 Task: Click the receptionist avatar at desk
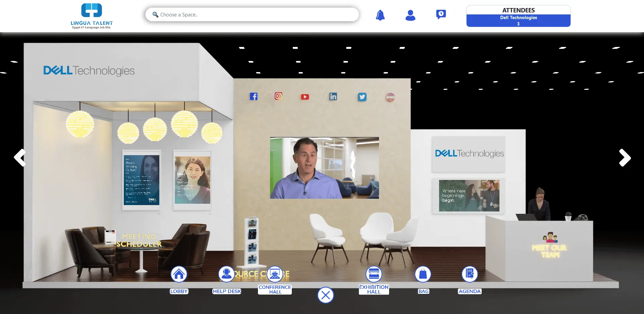539,203
